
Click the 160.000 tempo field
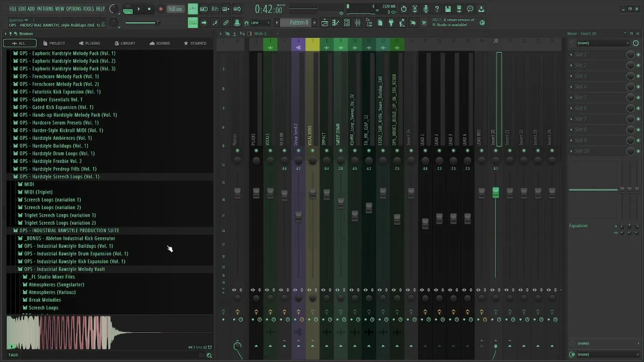pos(175,9)
